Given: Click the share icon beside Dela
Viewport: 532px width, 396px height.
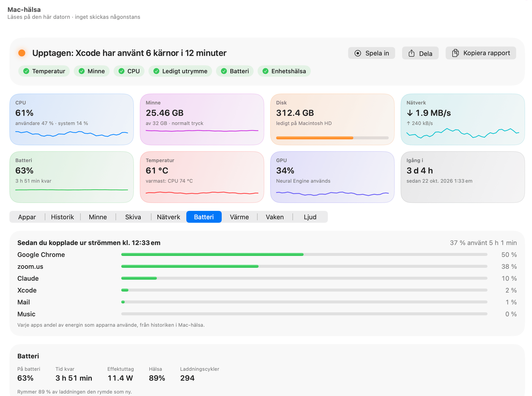Looking at the screenshot, I should tap(411, 53).
